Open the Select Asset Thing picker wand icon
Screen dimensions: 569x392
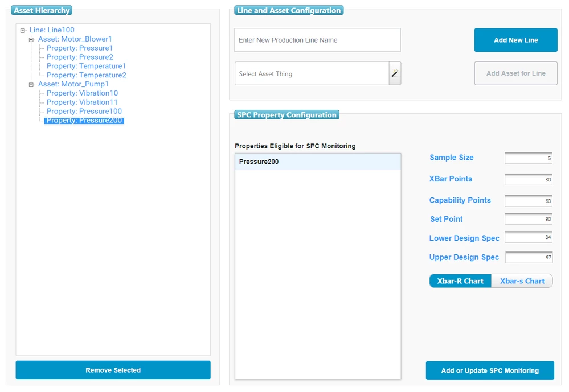[395, 73]
